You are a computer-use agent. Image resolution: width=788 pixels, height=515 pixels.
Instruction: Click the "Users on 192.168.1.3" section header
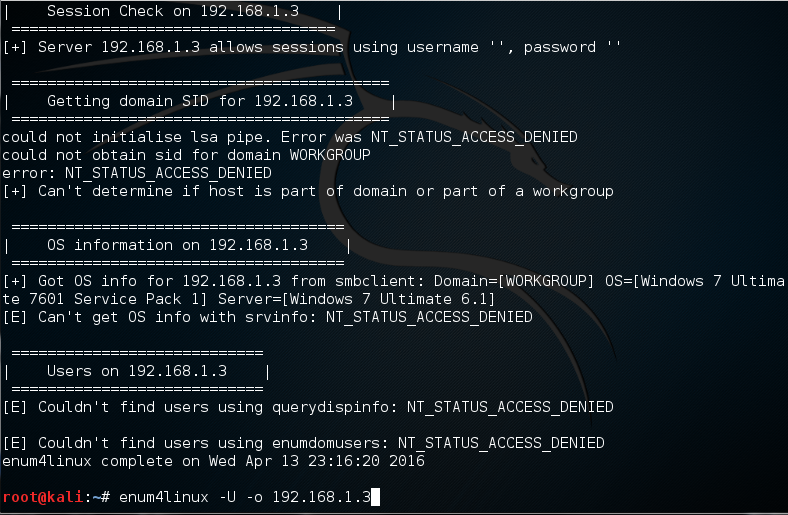tap(137, 371)
